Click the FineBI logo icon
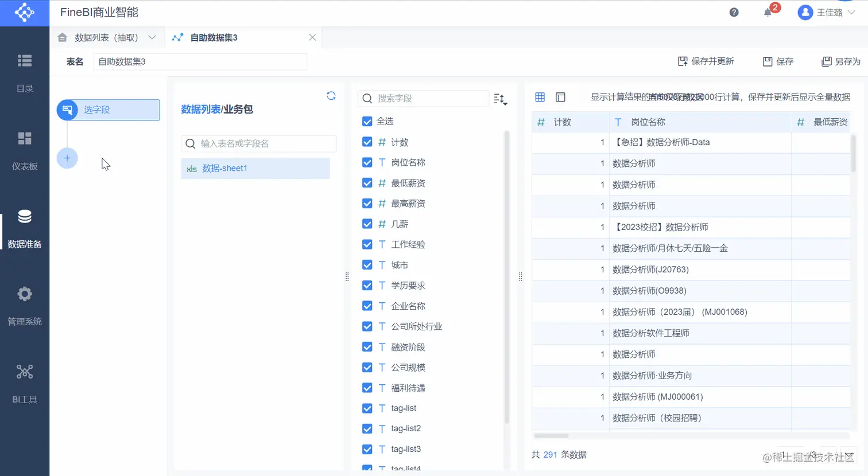 (25, 13)
